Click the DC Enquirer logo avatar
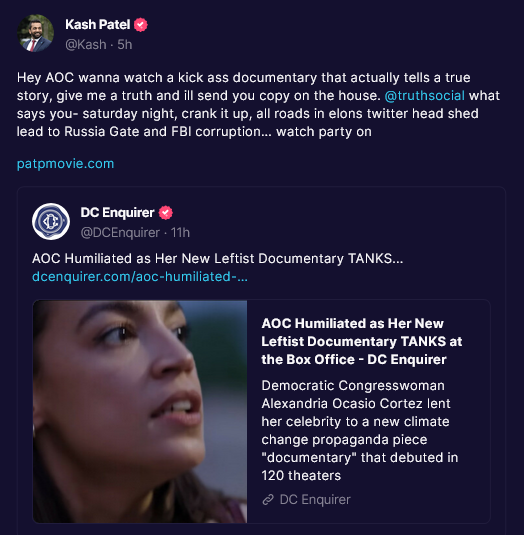 (x=51, y=221)
